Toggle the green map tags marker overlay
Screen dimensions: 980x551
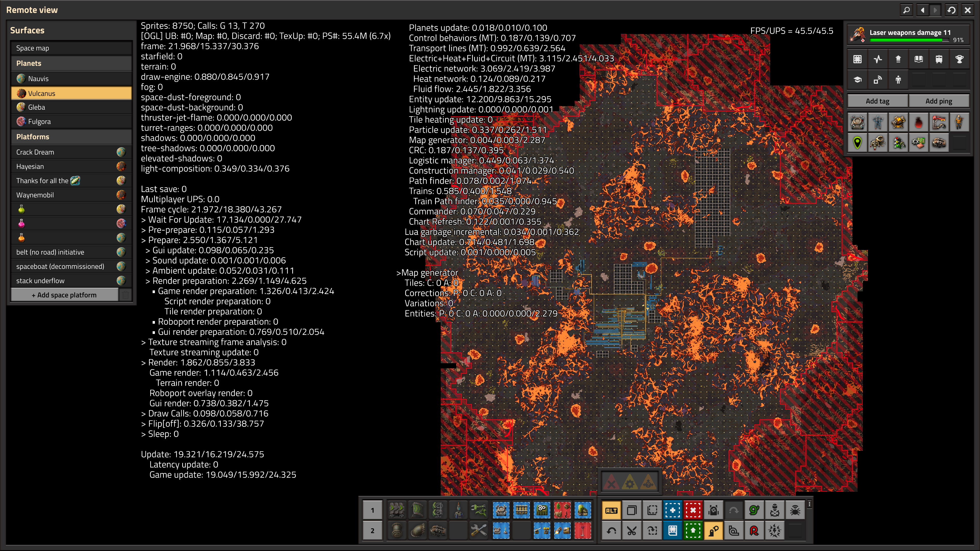(857, 143)
